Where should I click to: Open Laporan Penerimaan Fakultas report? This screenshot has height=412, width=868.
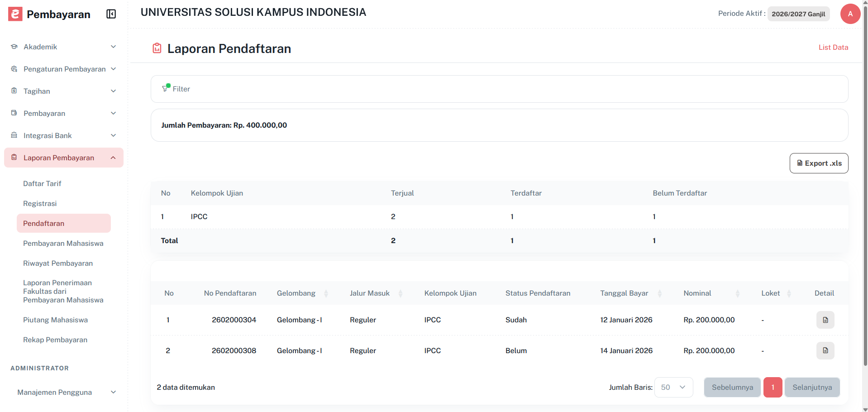63,291
